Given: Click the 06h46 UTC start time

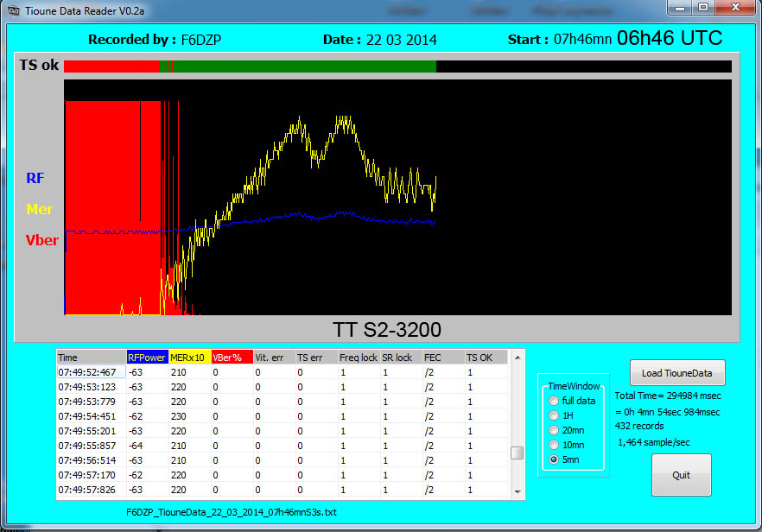Looking at the screenshot, I should [670, 38].
